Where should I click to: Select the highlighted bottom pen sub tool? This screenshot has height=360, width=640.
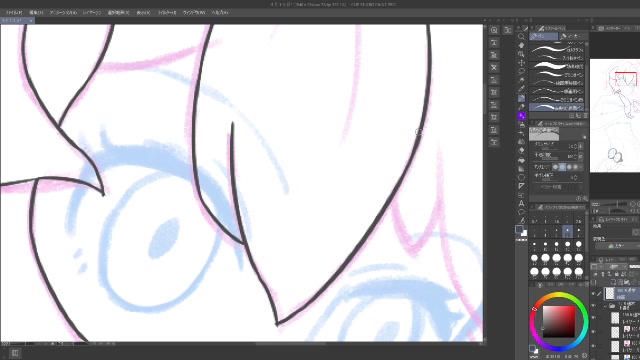click(x=557, y=108)
